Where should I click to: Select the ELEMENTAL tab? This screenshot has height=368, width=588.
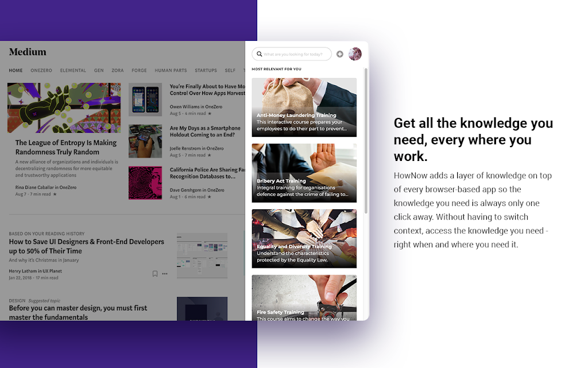point(73,70)
